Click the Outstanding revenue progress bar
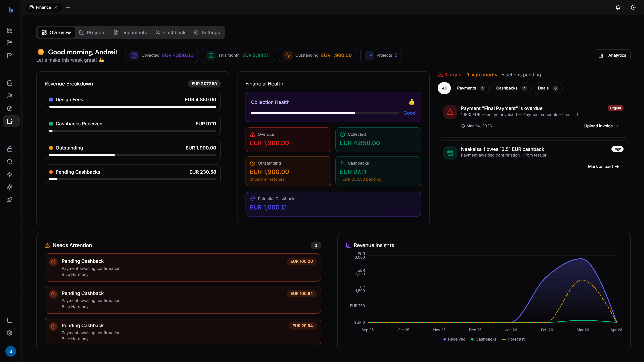 click(x=132, y=155)
